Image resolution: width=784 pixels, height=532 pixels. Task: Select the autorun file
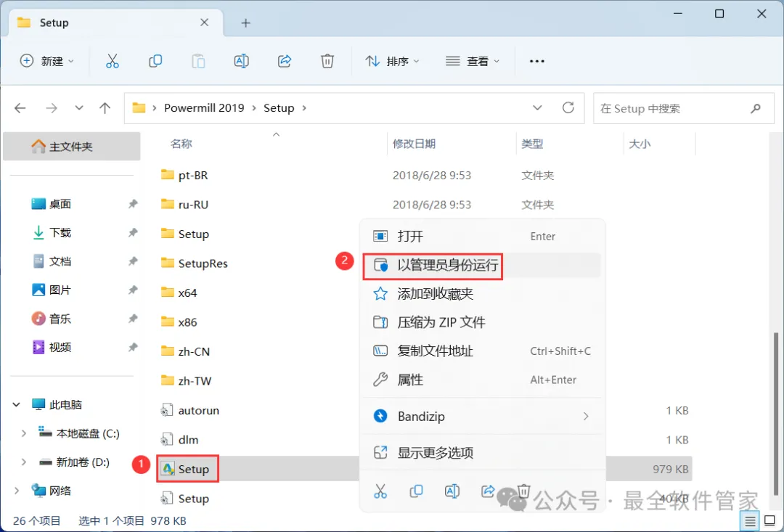(x=189, y=411)
